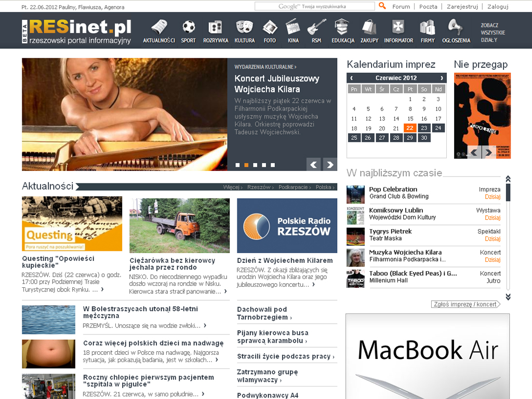Select the last slideshow indicator dot

coord(273,165)
